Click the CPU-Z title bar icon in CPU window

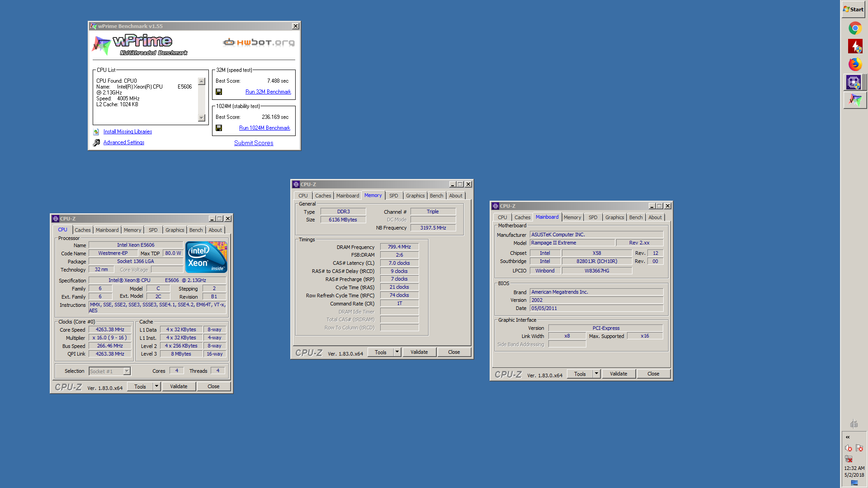pyautogui.click(x=56, y=219)
